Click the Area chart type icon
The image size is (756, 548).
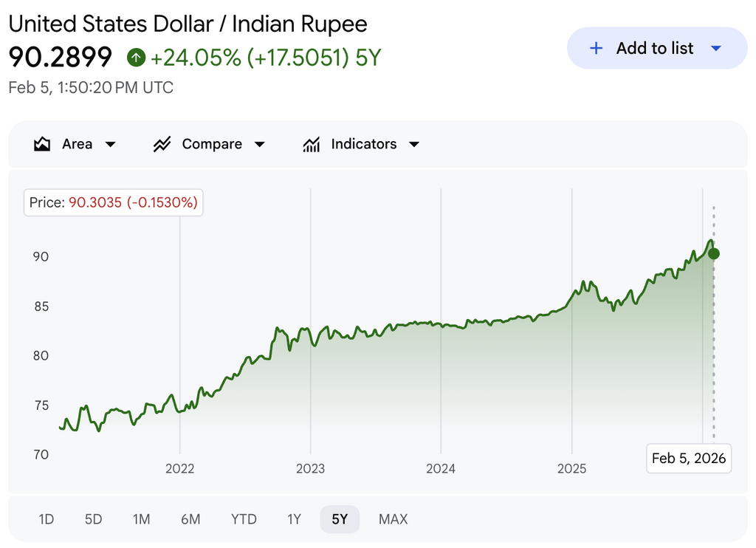coord(42,144)
